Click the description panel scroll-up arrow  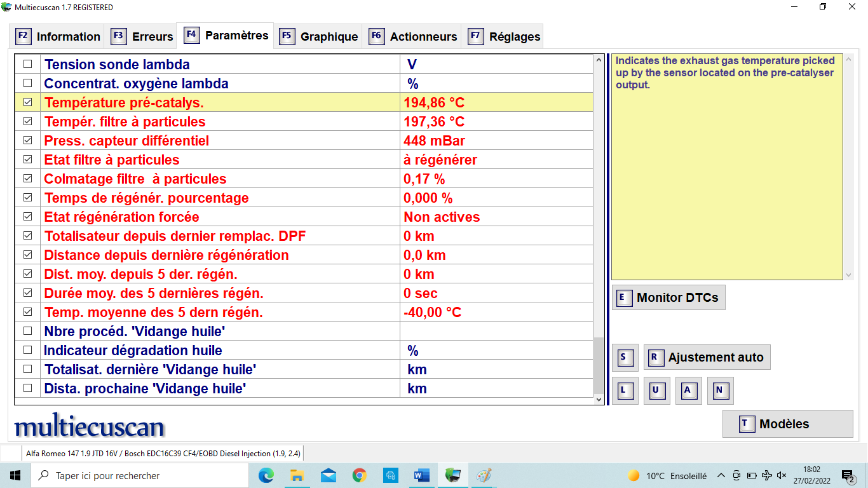click(x=848, y=60)
